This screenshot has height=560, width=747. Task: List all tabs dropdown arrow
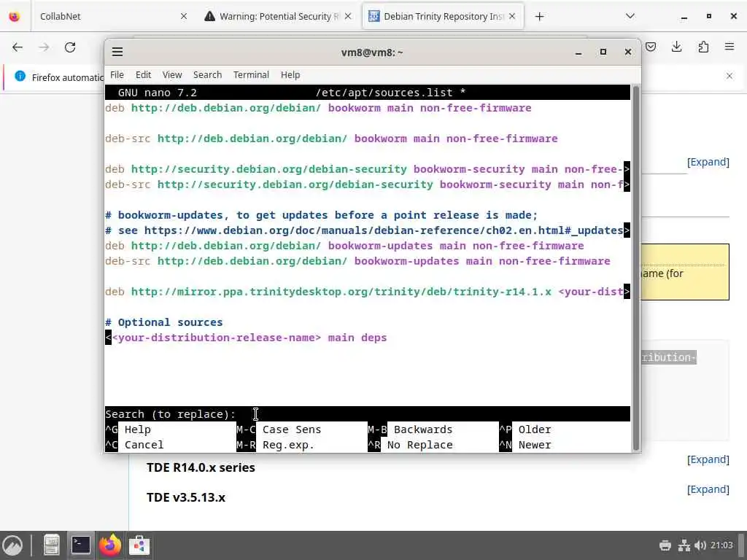pos(630,16)
